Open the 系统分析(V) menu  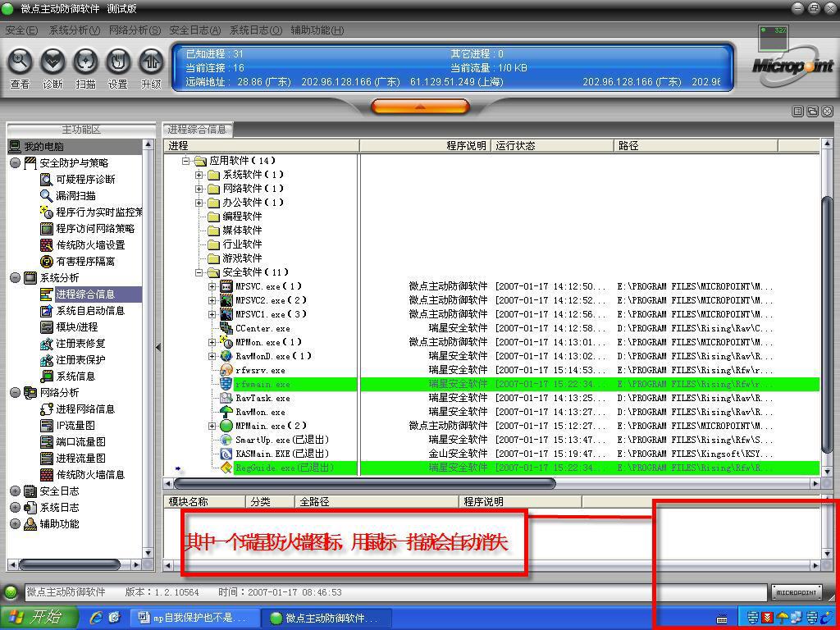pyautogui.click(x=75, y=30)
